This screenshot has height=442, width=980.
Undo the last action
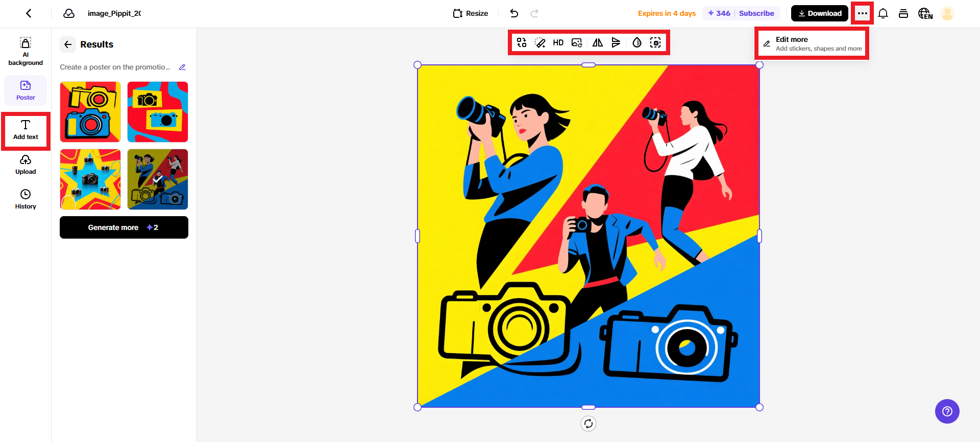click(x=514, y=13)
